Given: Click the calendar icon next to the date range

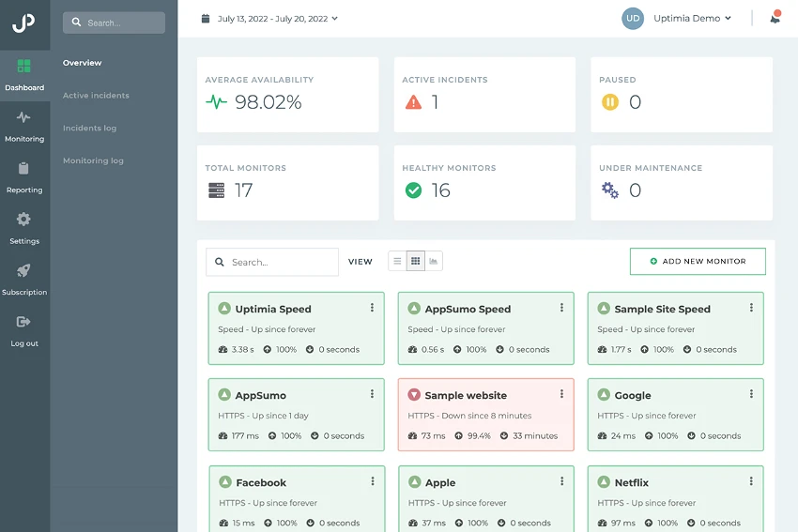Looking at the screenshot, I should [206, 19].
